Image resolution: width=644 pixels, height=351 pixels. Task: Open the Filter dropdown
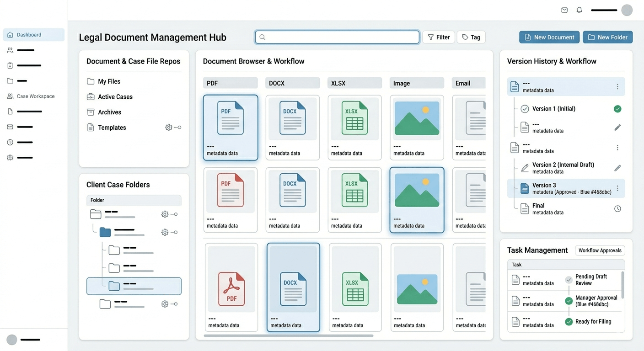click(439, 37)
